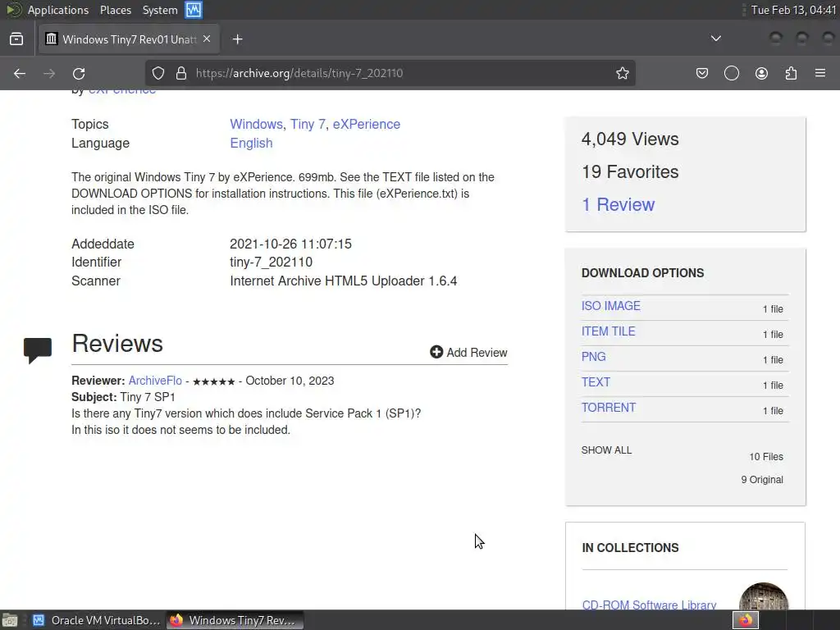This screenshot has width=840, height=630.
Task: Switch to Windows Tiny7 Rev taskbar entry
Action: coord(235,620)
